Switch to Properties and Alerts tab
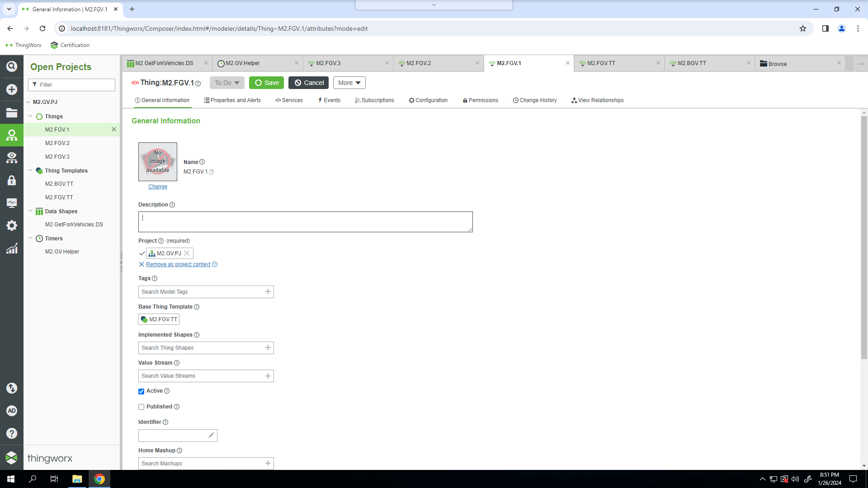868x488 pixels. [x=232, y=100]
